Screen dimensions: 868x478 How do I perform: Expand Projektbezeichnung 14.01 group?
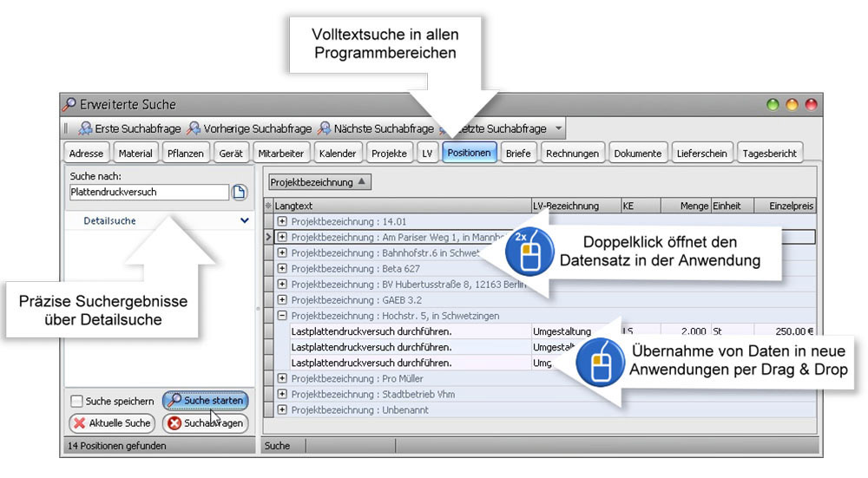[x=282, y=221]
